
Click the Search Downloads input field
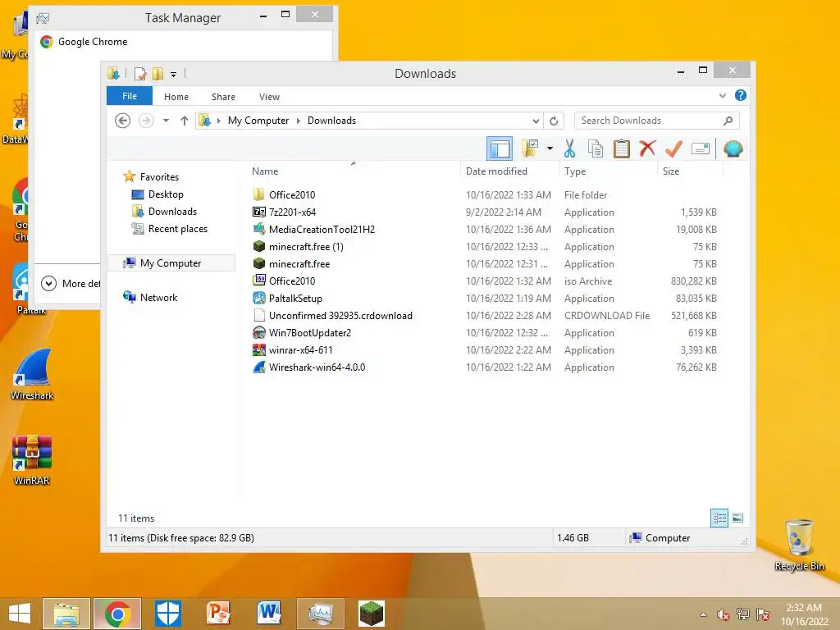657,121
